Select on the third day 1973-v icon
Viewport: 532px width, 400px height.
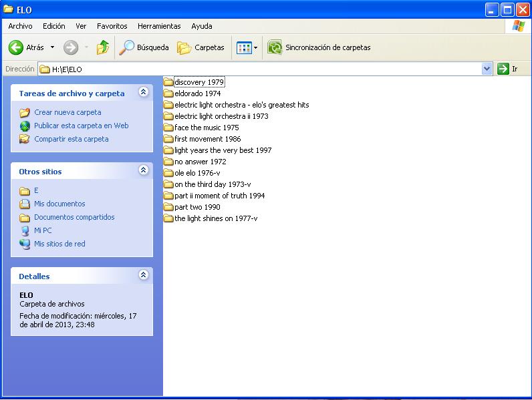click(168, 184)
